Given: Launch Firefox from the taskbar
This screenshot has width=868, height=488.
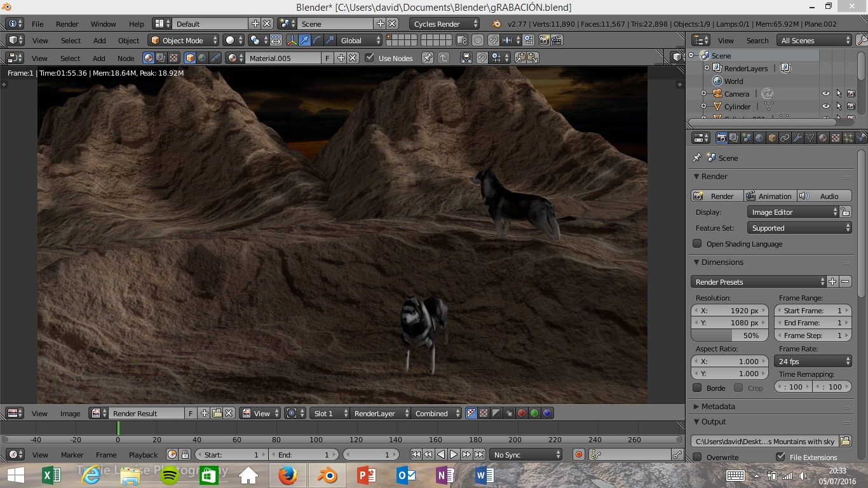Looking at the screenshot, I should click(288, 475).
